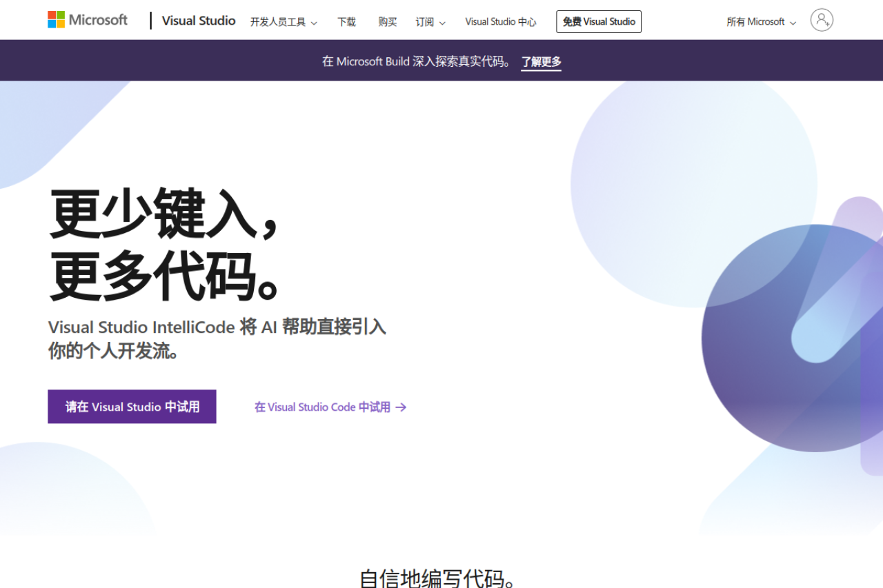Click the banner text 在 Microsoft Build 深入探索真实代码

[417, 61]
